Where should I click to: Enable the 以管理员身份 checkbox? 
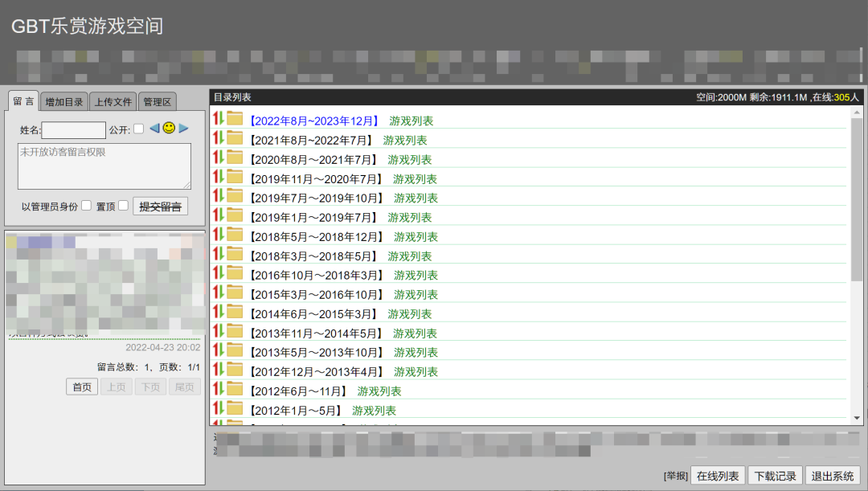86,206
